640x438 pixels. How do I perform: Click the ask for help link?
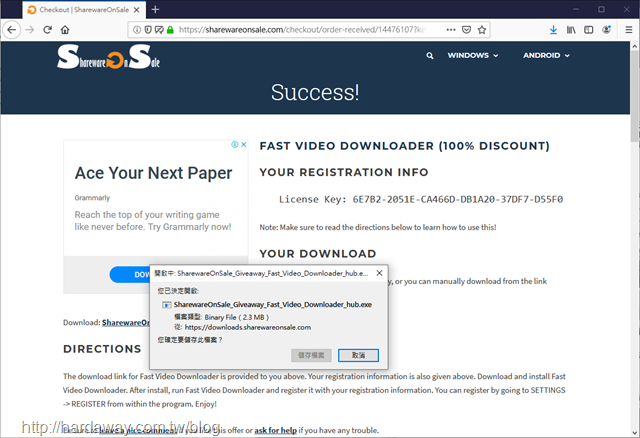pos(276,430)
